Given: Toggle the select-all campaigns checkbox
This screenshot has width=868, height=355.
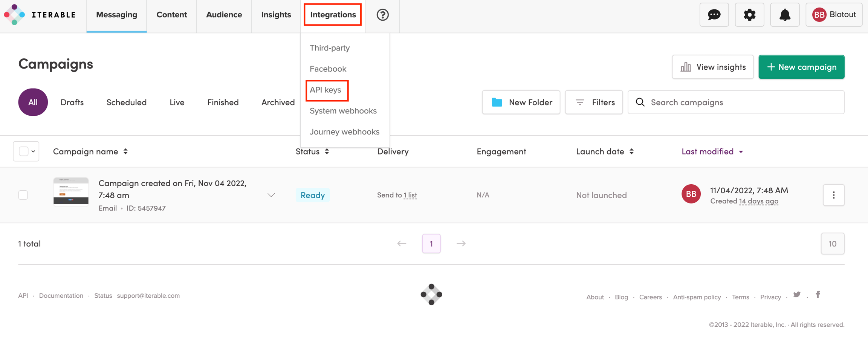Looking at the screenshot, I should (x=23, y=151).
